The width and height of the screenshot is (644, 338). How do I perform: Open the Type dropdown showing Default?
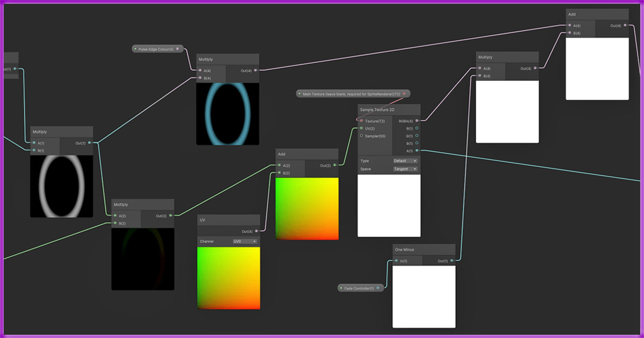click(x=405, y=161)
